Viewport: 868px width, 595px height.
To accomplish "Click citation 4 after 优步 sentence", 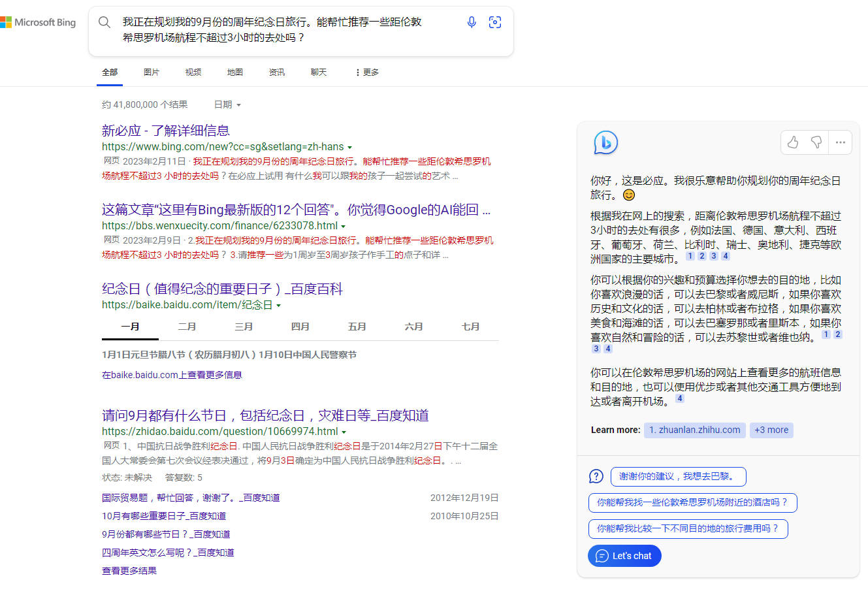I will (x=680, y=398).
